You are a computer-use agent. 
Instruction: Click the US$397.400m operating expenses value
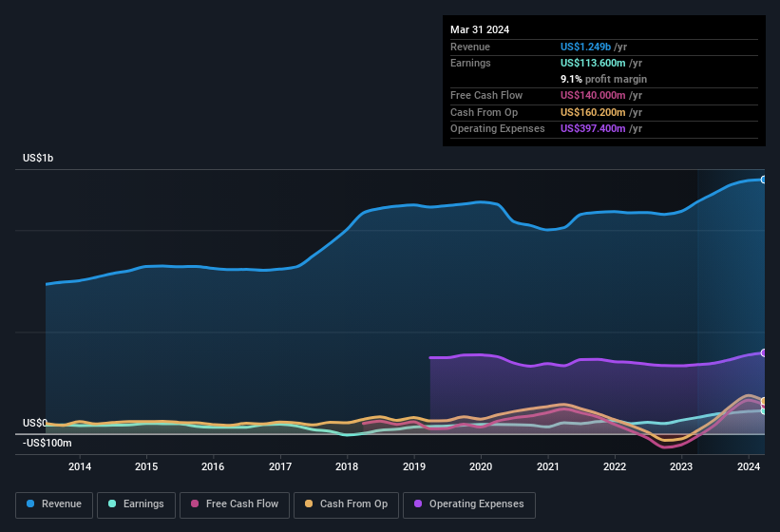click(594, 128)
